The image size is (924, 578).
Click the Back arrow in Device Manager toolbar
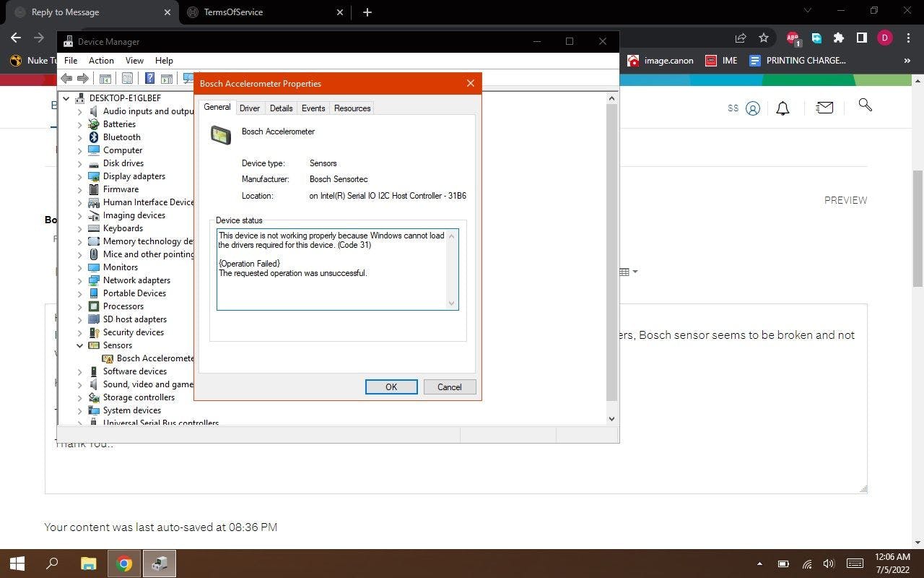66,78
